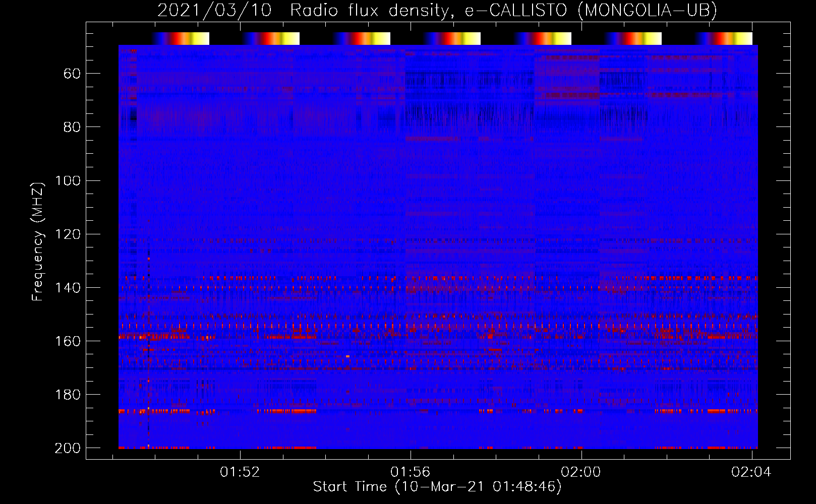Click the 200 MHz frequency tick label
The image size is (816, 504).
[x=68, y=448]
